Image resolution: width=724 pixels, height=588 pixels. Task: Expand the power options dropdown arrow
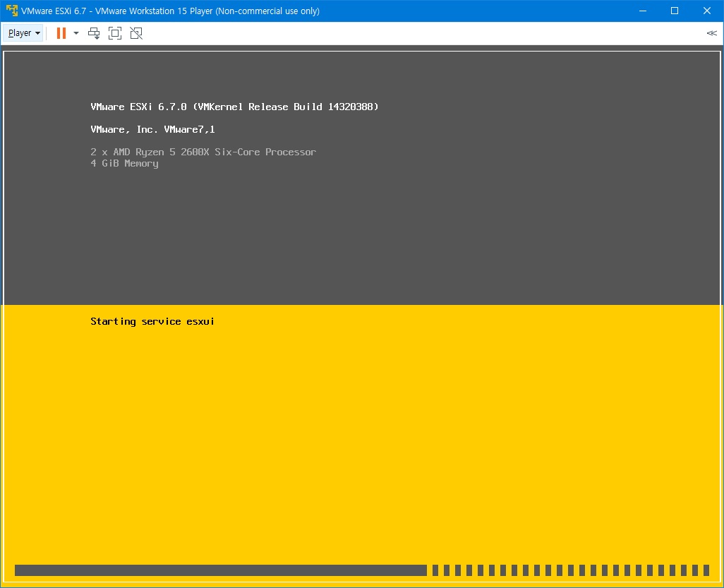tap(76, 33)
